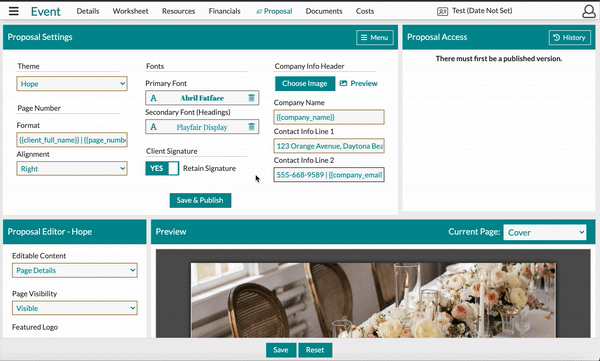
Task: Select the Proposal tab
Action: [x=274, y=11]
